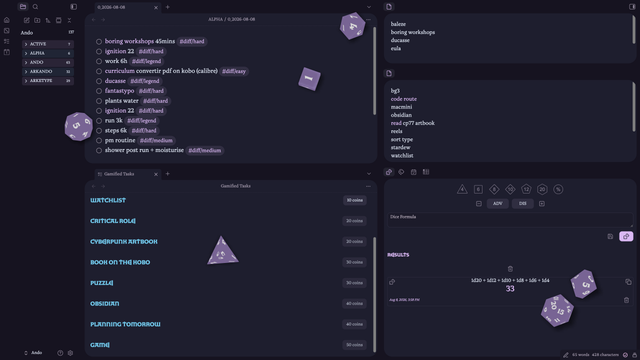Open the kanban columns icon tab
Image resolution: width=640 pixels, height=360 pixels.
point(426,172)
